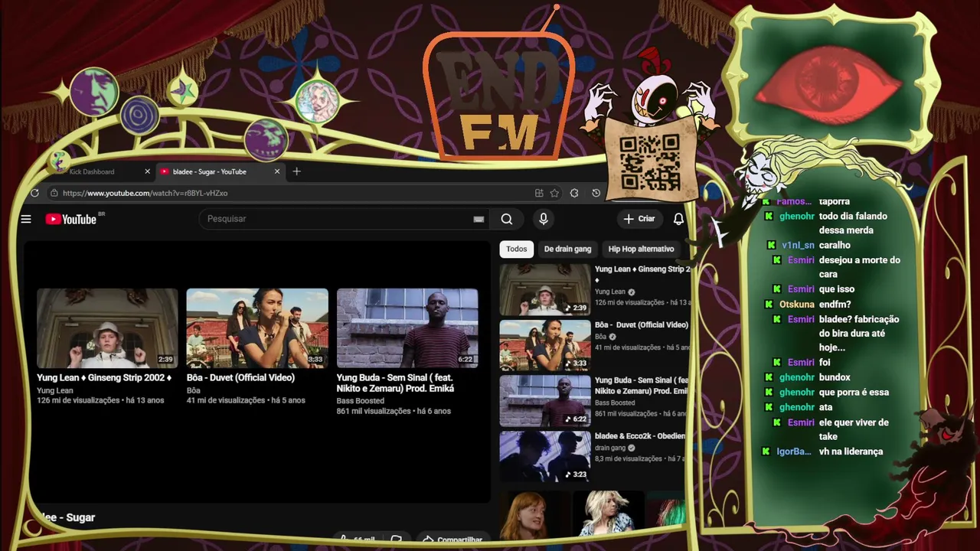Select the Todos filter chip
980x551 pixels.
(517, 249)
